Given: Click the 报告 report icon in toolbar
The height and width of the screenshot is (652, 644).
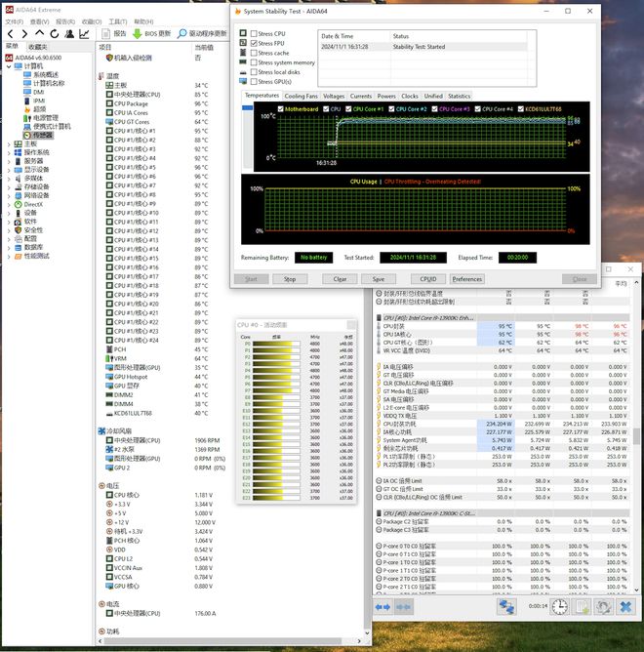Looking at the screenshot, I should [106, 34].
